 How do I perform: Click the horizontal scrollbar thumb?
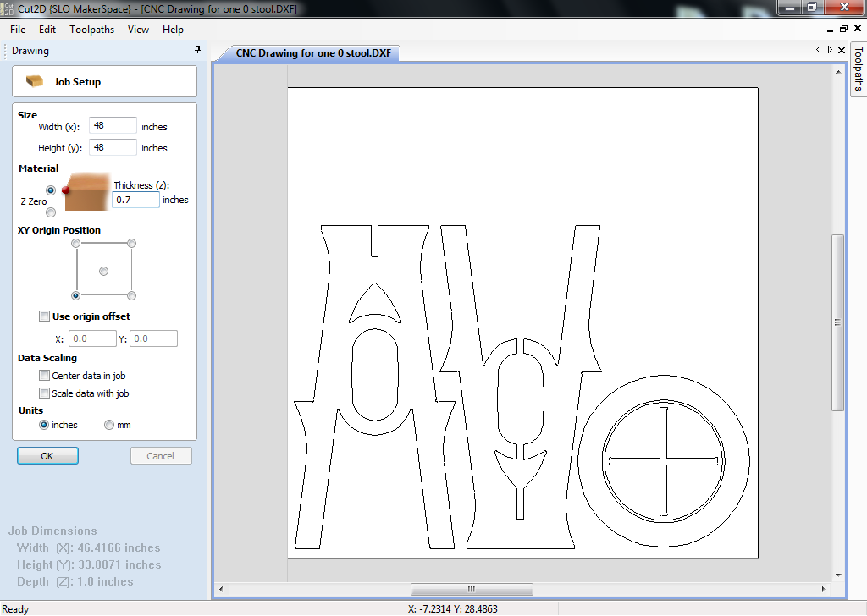tap(472, 589)
